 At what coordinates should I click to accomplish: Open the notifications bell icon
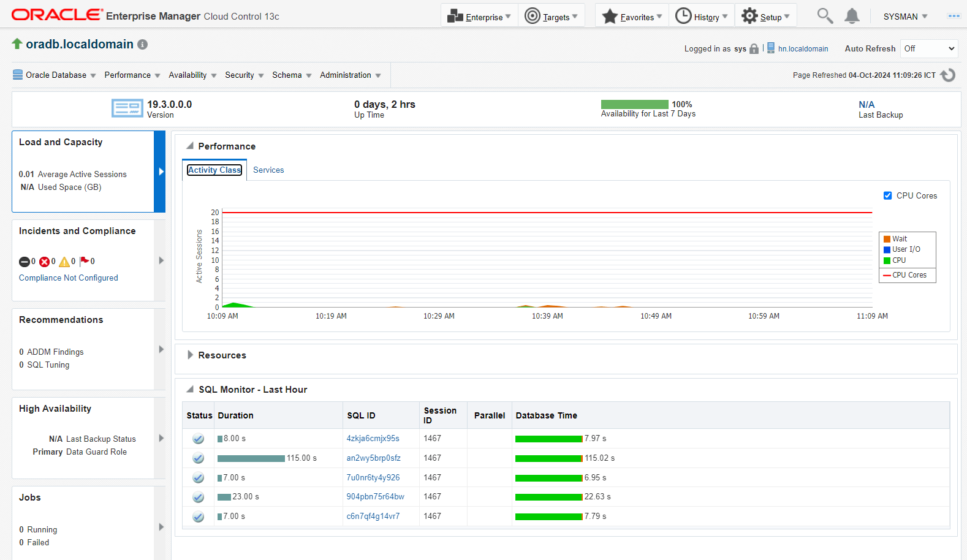tap(852, 16)
